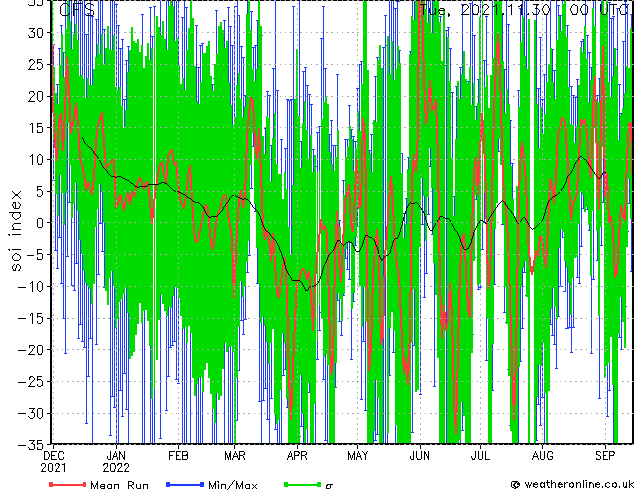The height and width of the screenshot is (490, 634).
Task: Click the Min/Max legend label
Action: pos(233,485)
